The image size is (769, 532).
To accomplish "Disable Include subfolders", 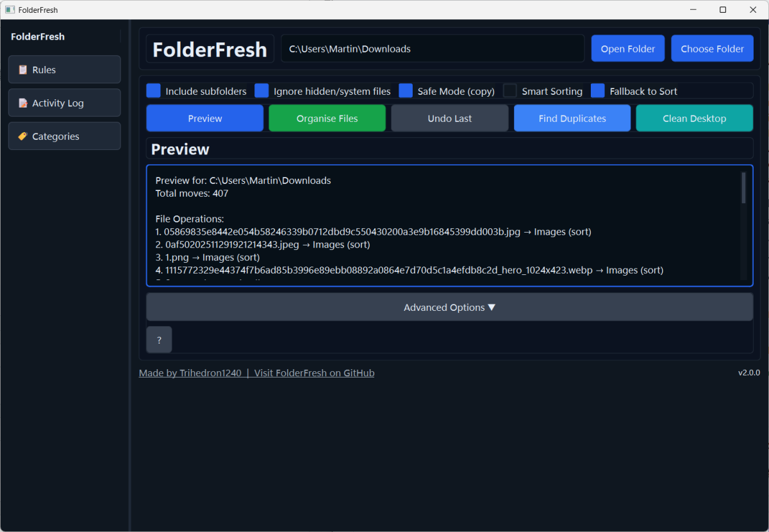I will pyautogui.click(x=153, y=90).
